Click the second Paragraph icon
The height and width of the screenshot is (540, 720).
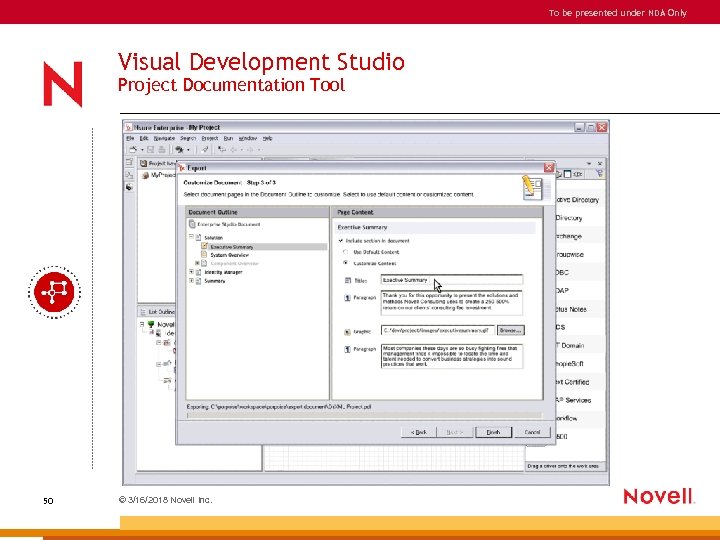[348, 349]
